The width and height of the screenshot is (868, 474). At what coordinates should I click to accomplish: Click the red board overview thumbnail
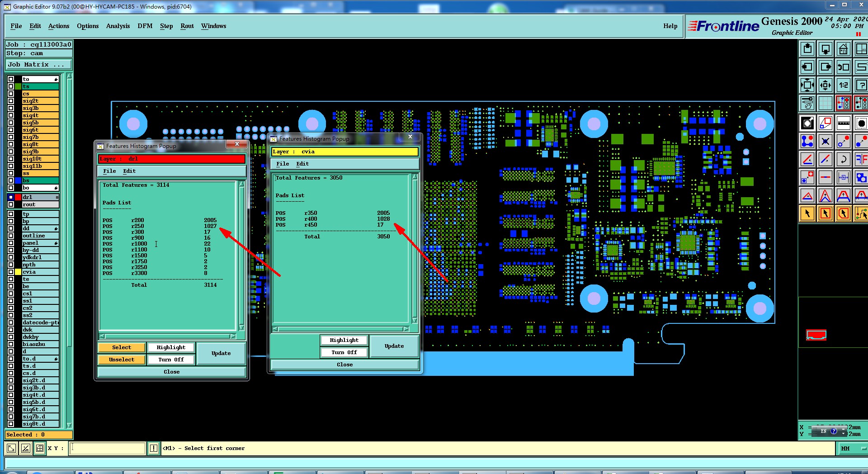pos(816,335)
